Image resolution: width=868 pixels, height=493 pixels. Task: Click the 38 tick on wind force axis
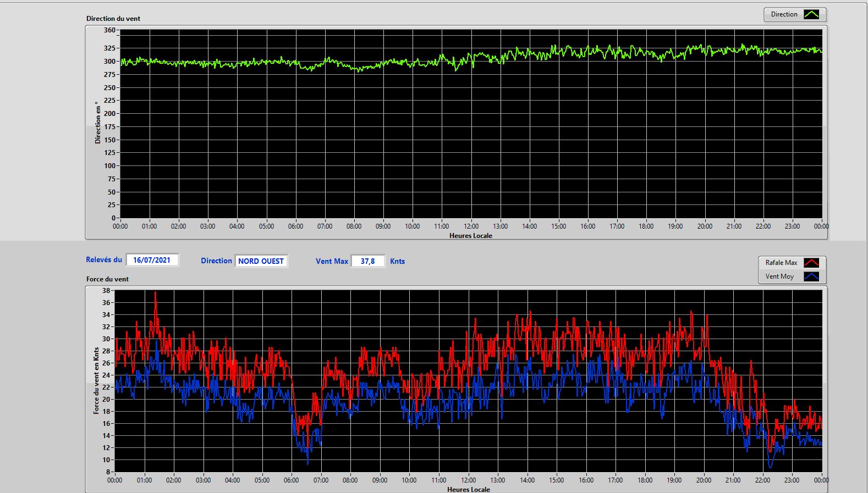click(x=106, y=291)
